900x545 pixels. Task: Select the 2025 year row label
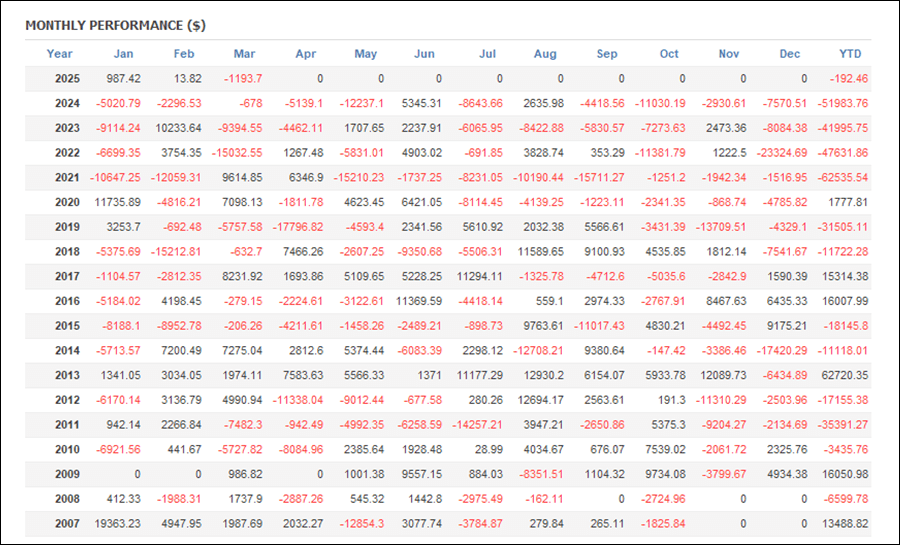[67, 79]
